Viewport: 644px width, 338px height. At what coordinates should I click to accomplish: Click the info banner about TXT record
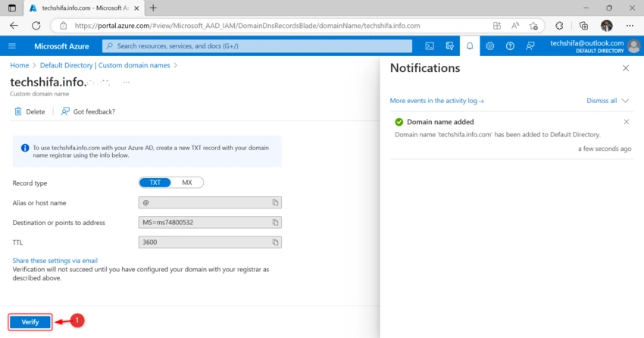(147, 151)
